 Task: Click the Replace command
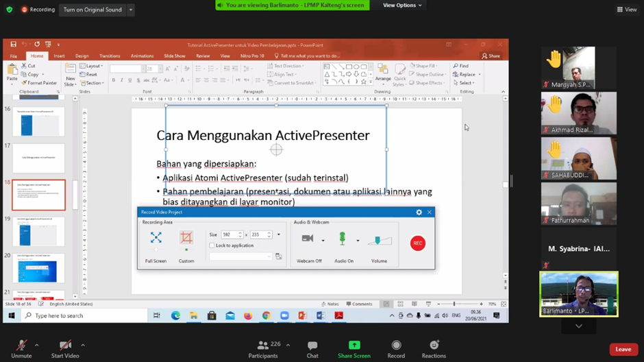point(467,74)
